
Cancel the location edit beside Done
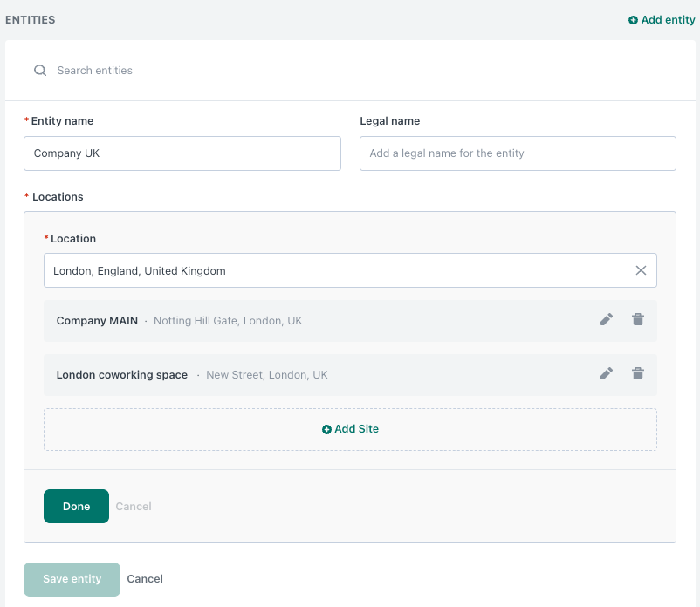click(134, 506)
